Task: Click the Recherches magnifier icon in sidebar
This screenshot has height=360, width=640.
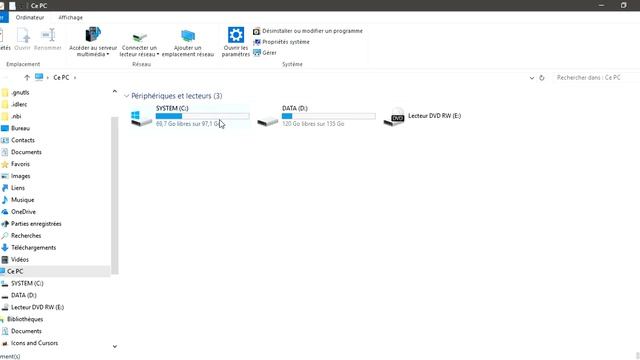Action: pyautogui.click(x=5, y=236)
